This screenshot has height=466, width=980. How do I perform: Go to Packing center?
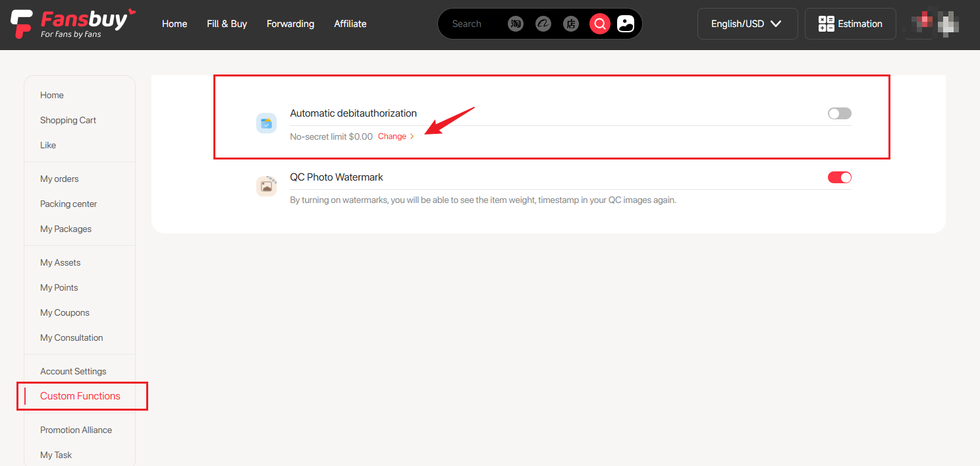[x=68, y=204]
